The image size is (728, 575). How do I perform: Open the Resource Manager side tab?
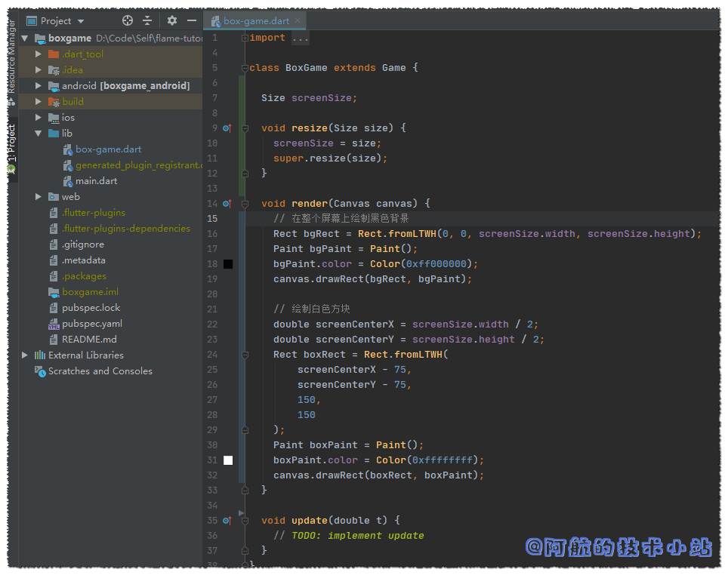[x=11, y=57]
